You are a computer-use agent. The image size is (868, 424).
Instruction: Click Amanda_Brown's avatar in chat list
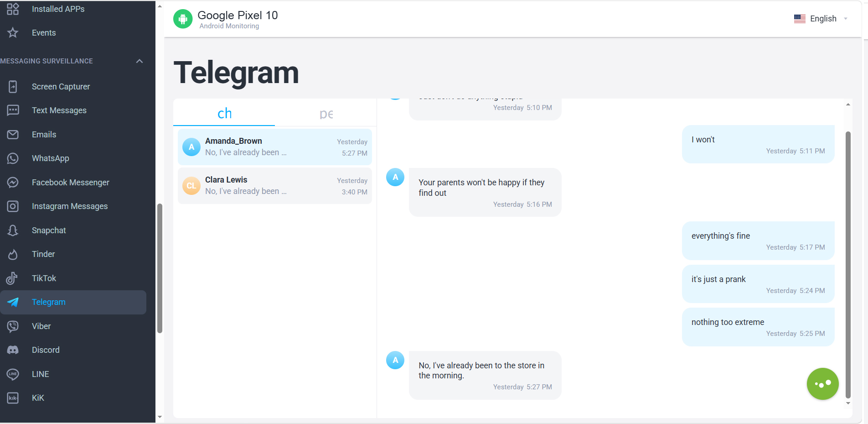point(191,147)
